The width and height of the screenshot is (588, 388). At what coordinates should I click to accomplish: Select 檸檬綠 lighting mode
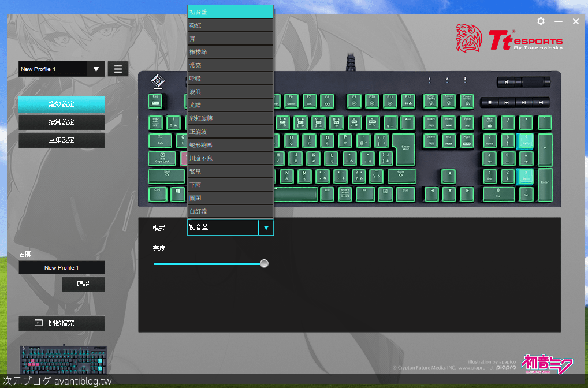(230, 52)
